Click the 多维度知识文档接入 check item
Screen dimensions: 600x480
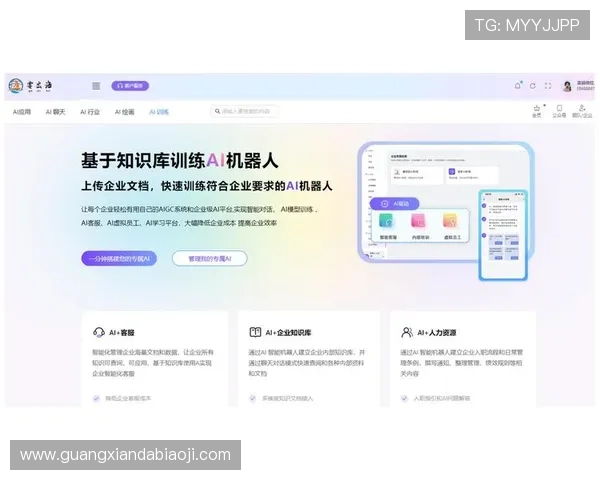coord(281,398)
